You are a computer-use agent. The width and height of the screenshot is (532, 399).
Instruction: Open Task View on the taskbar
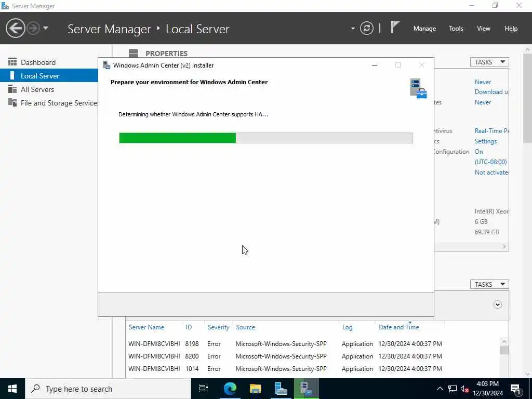pos(204,389)
